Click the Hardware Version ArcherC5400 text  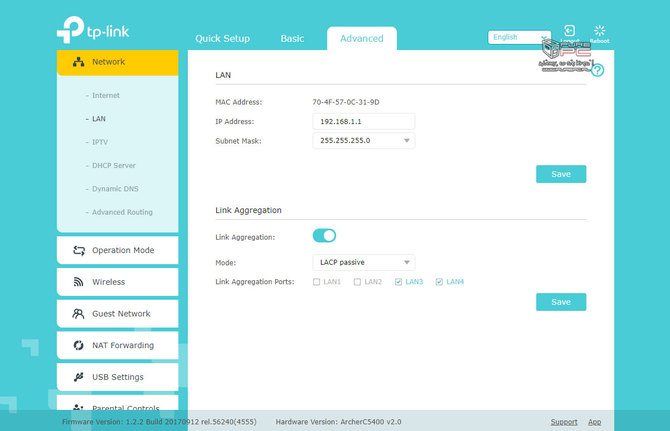tap(338, 422)
